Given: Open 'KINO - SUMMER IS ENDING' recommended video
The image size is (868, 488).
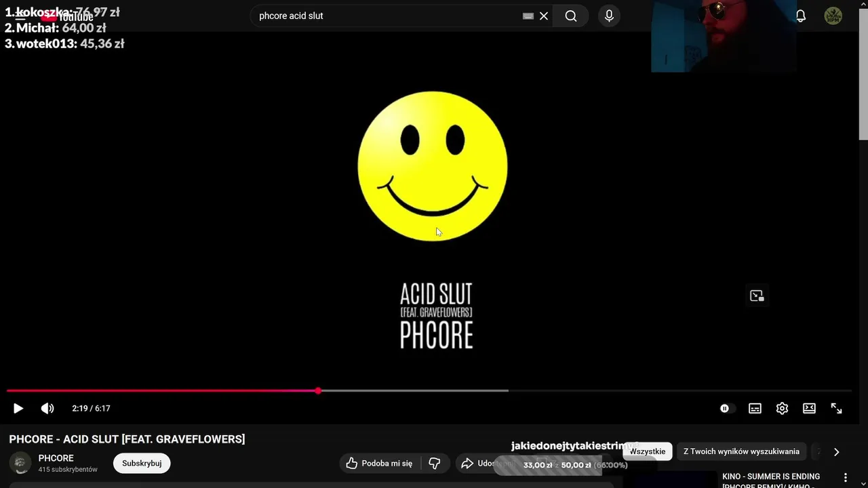Looking at the screenshot, I should pos(771,480).
